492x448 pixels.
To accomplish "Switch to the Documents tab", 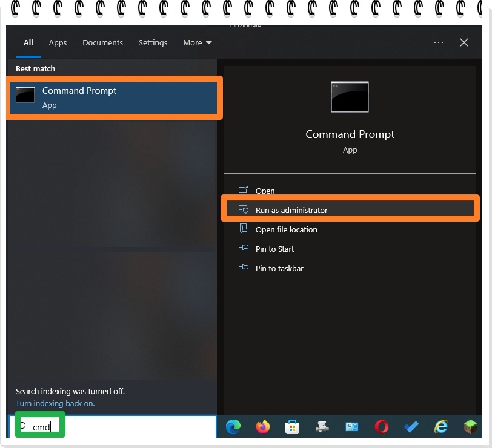I will [x=102, y=42].
